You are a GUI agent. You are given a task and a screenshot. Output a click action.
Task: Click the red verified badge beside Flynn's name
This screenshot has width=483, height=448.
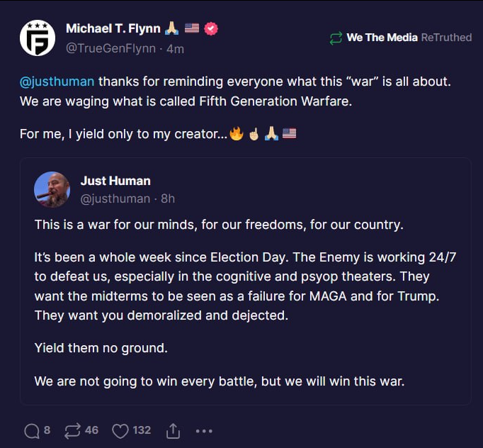coord(211,28)
